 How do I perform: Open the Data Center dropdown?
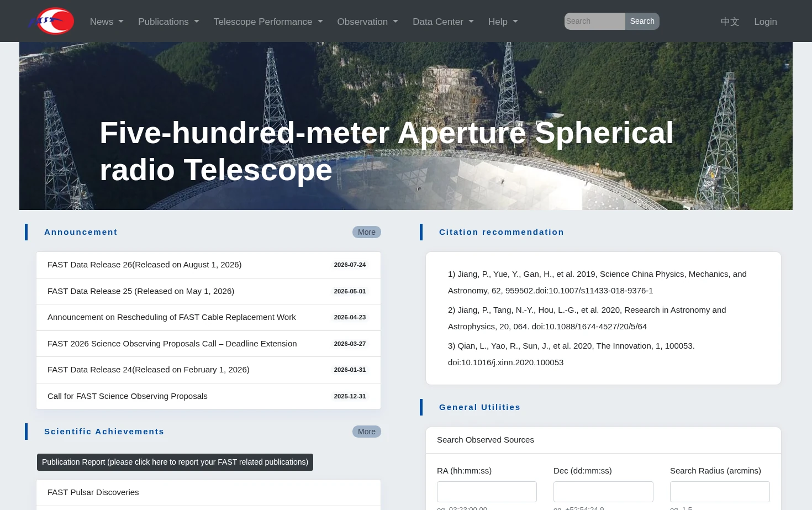443,22
